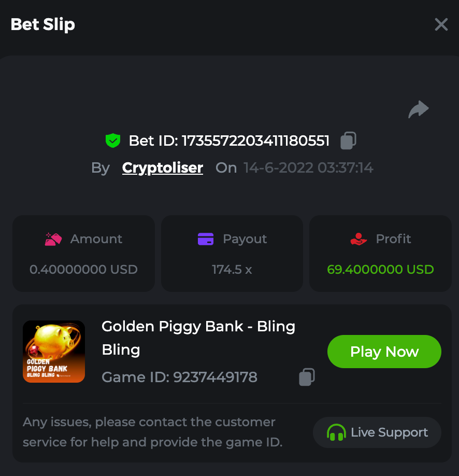459x476 pixels.
Task: Click the 0.40000000 USD amount value
Action: [83, 270]
